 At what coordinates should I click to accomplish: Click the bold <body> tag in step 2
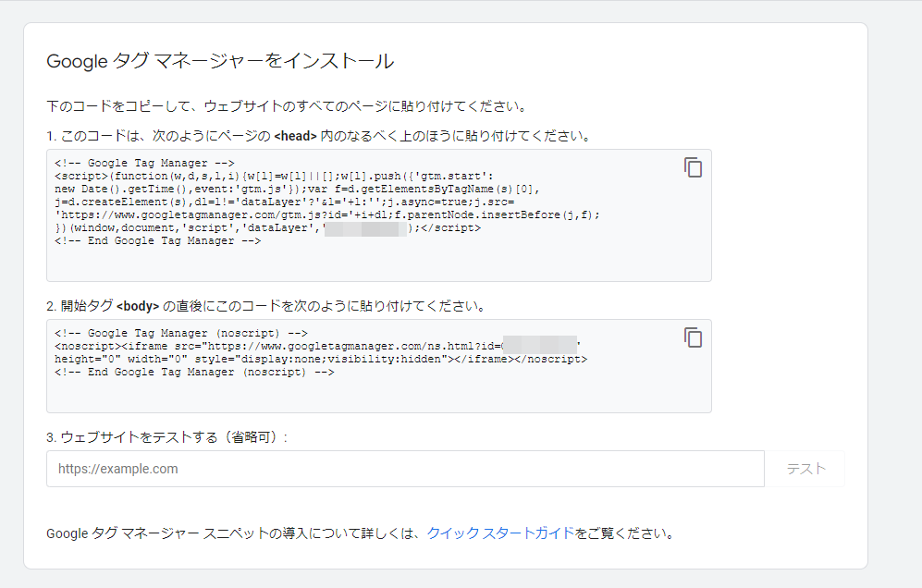point(139,306)
